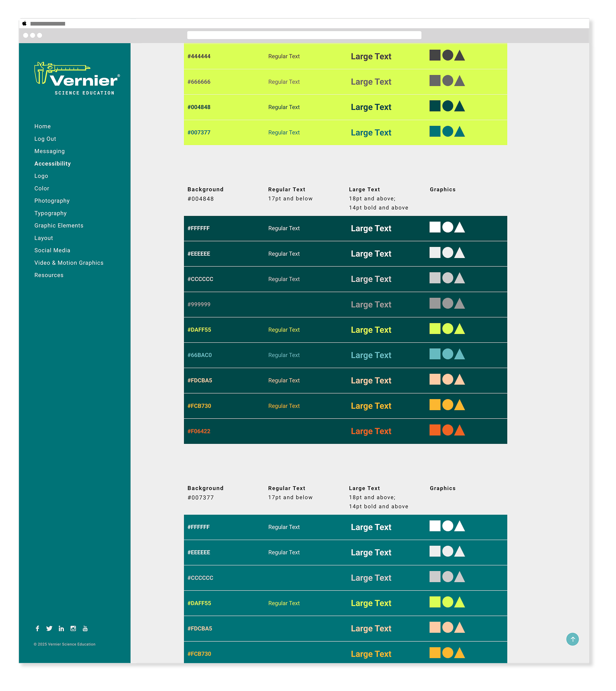The height and width of the screenshot is (691, 616).
Task: Click peach square in #004848 #FDCBA5 row
Action: coord(435,379)
